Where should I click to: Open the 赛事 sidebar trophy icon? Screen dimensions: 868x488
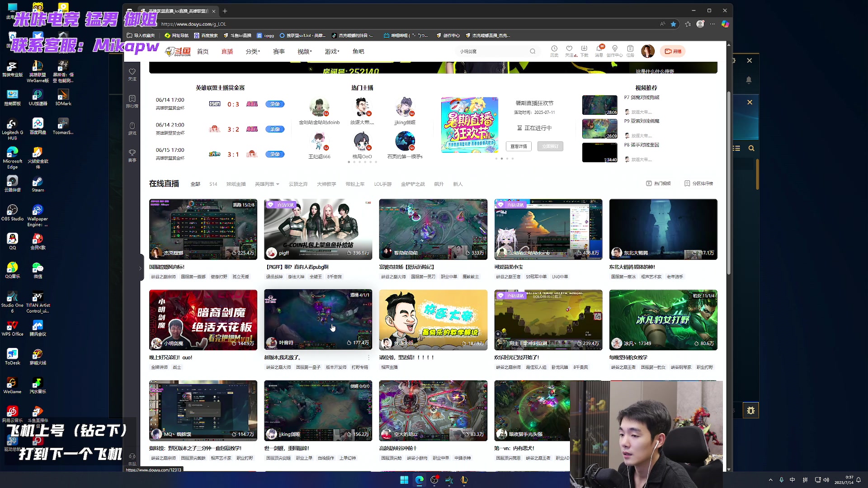tap(132, 155)
